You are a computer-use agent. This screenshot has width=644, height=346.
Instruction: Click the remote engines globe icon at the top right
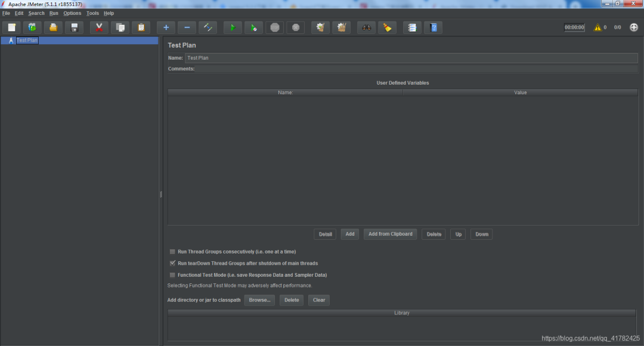(x=634, y=27)
